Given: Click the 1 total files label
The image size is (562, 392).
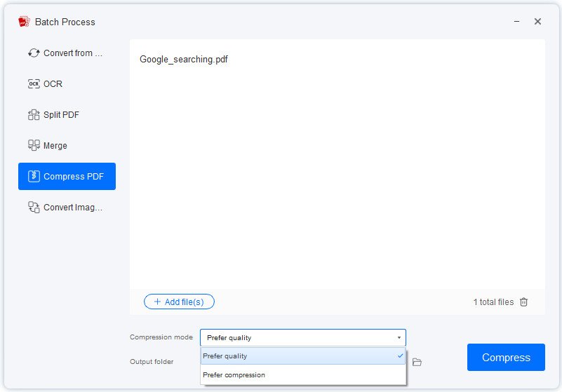Looking at the screenshot, I should click(493, 302).
